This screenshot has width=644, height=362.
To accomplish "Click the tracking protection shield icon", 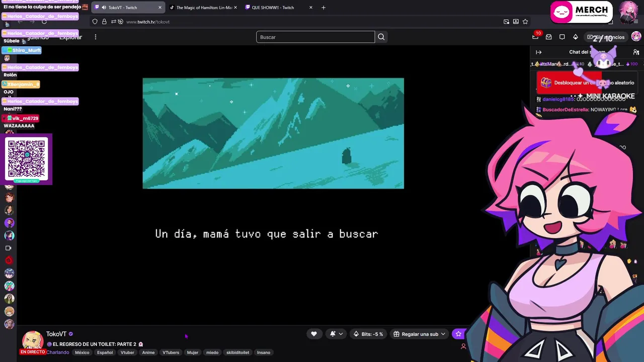I will (95, 22).
